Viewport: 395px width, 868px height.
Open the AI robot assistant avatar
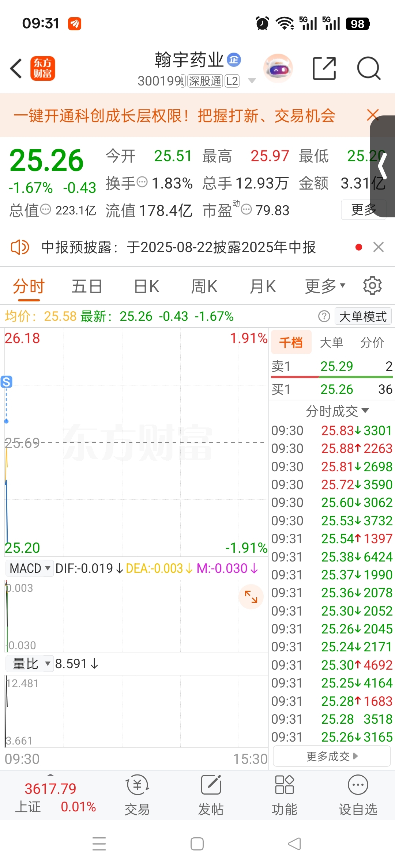coord(278,68)
